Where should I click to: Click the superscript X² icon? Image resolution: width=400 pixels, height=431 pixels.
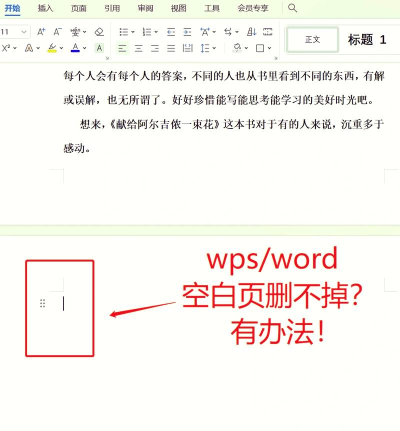(x=6, y=48)
